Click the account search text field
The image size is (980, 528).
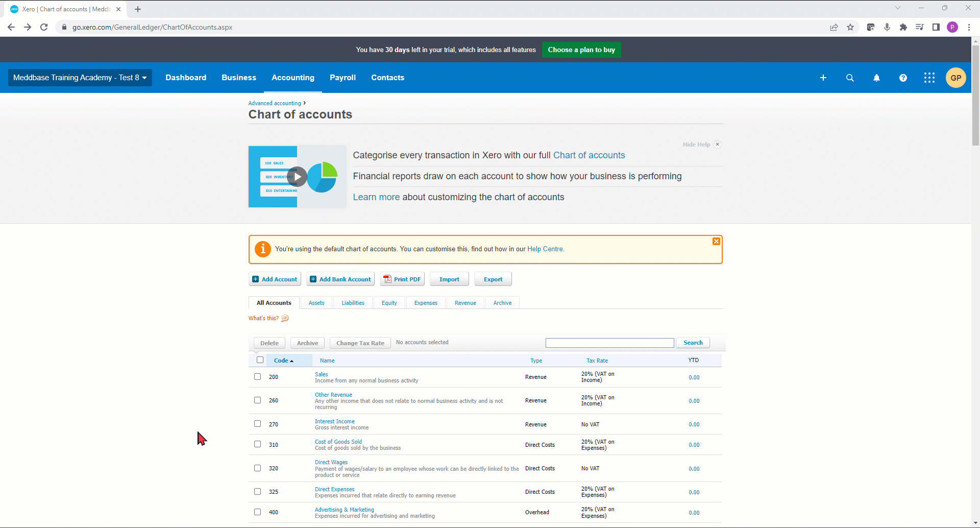(x=609, y=343)
